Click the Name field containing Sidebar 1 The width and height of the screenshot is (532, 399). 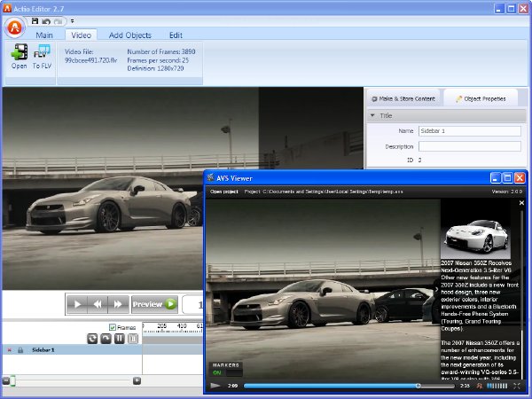click(x=470, y=131)
